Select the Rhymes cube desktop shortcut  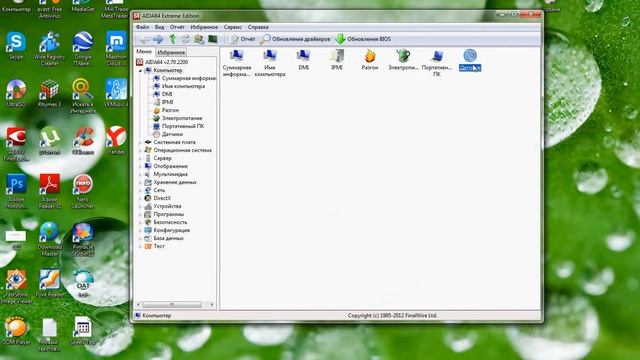(49, 93)
